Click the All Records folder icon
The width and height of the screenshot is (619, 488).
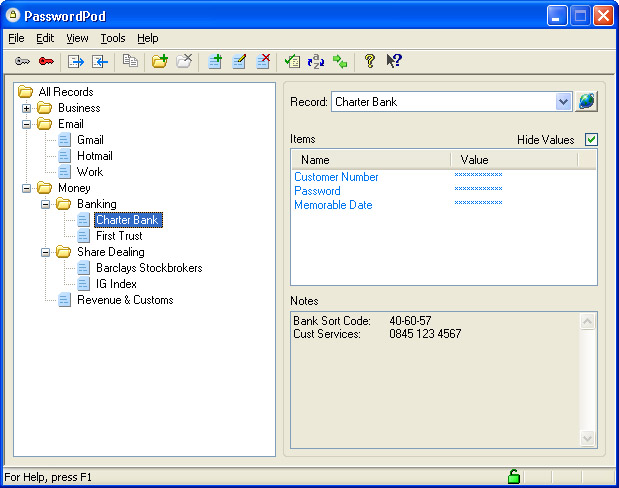pyautogui.click(x=26, y=92)
